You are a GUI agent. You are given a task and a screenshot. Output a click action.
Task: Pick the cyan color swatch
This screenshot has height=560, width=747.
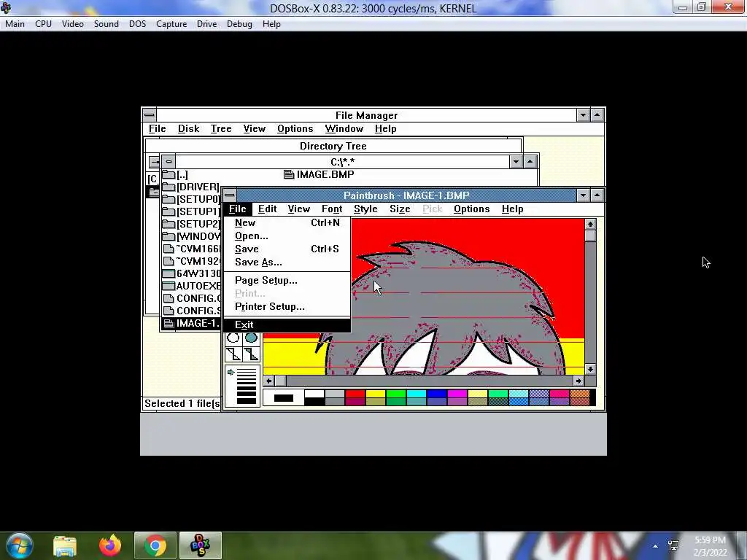click(416, 394)
